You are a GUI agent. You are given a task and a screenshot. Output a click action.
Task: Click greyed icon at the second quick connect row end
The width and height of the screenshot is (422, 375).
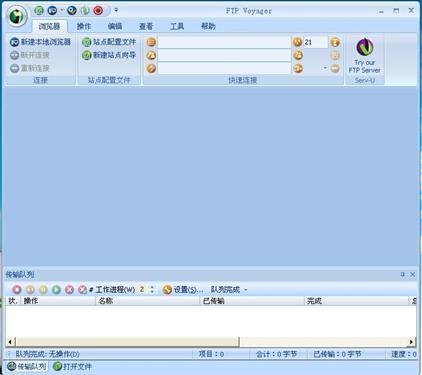click(x=335, y=55)
